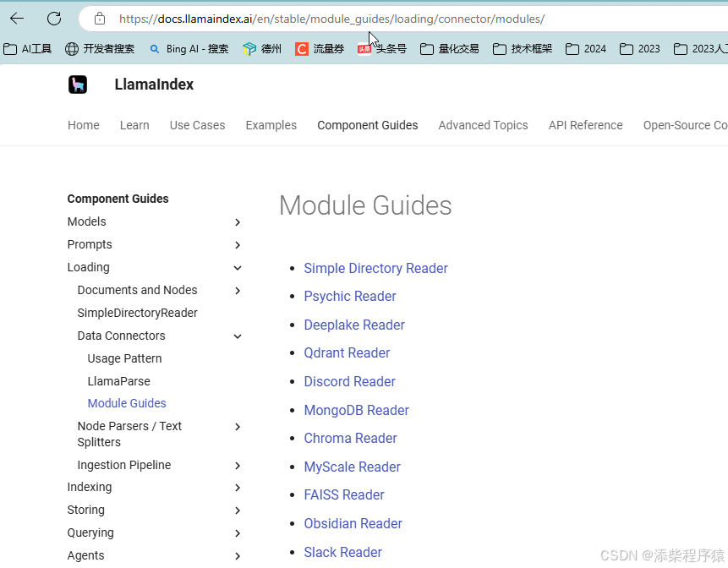Open Ingestion Pipeline in the sidebar

[x=124, y=465]
